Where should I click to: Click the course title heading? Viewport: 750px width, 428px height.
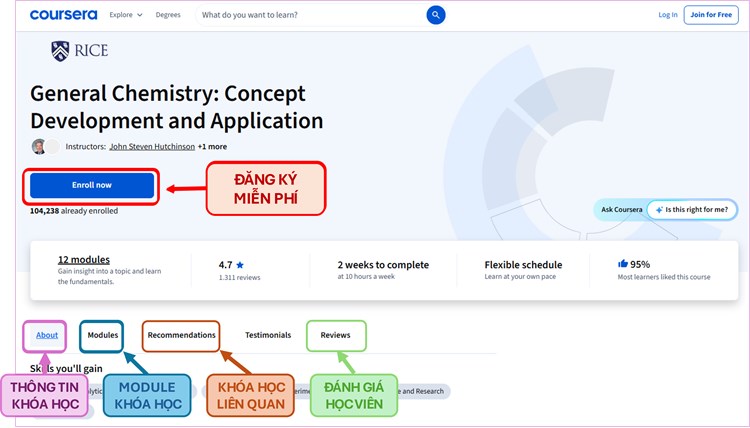[x=176, y=107]
